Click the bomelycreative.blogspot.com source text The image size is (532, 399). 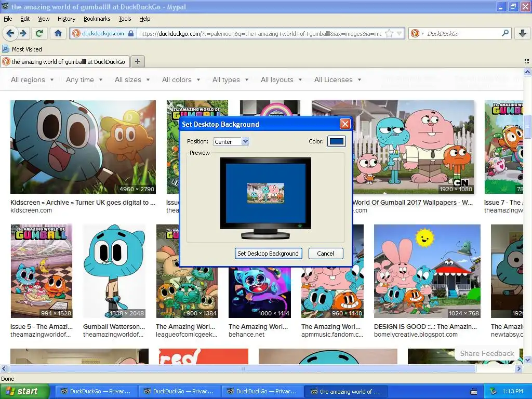tap(416, 335)
